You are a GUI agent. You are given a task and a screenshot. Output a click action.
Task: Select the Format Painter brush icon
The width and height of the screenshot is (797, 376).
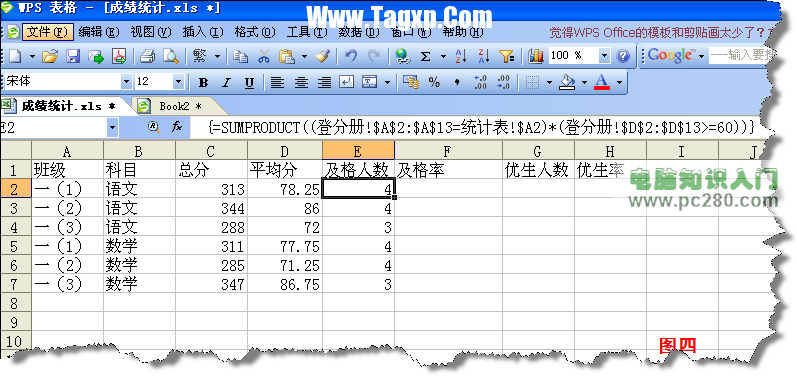(x=323, y=56)
